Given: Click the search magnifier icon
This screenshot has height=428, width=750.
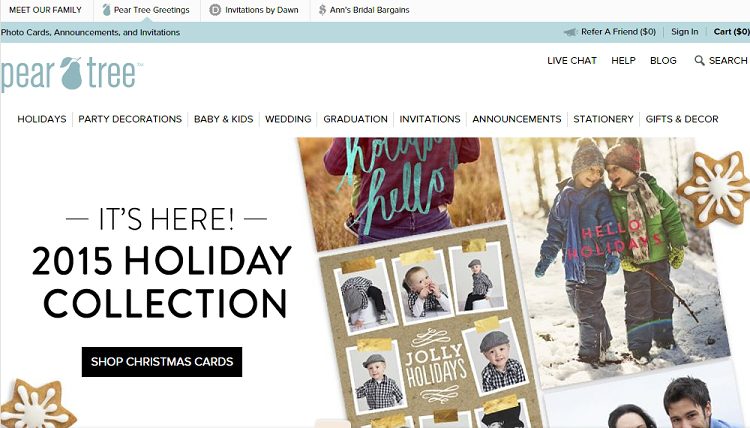Looking at the screenshot, I should [699, 61].
